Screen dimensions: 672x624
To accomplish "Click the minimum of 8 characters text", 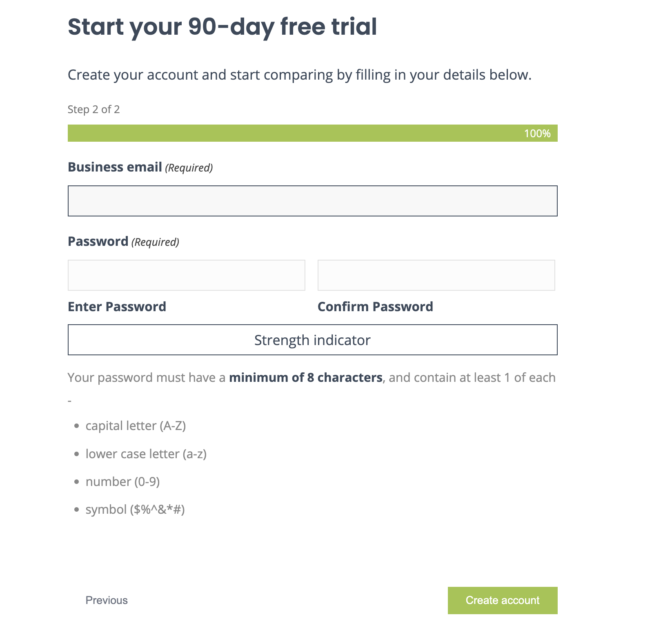I will (305, 378).
